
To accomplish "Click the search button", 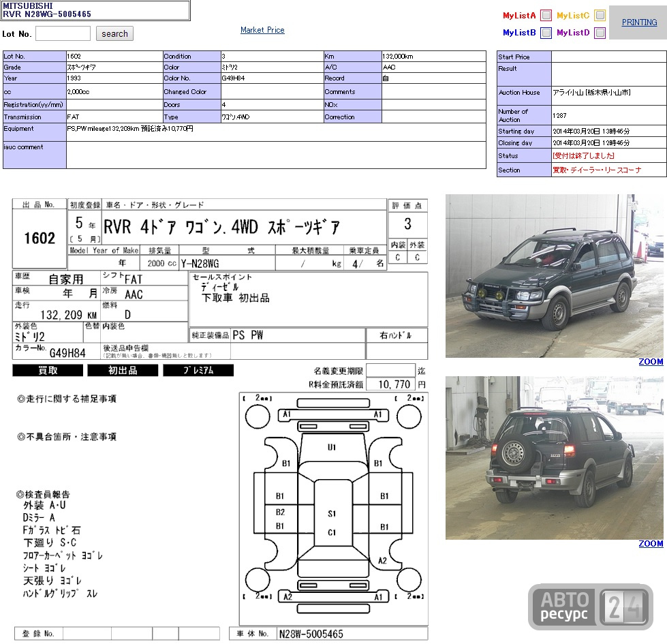I will click(114, 33).
